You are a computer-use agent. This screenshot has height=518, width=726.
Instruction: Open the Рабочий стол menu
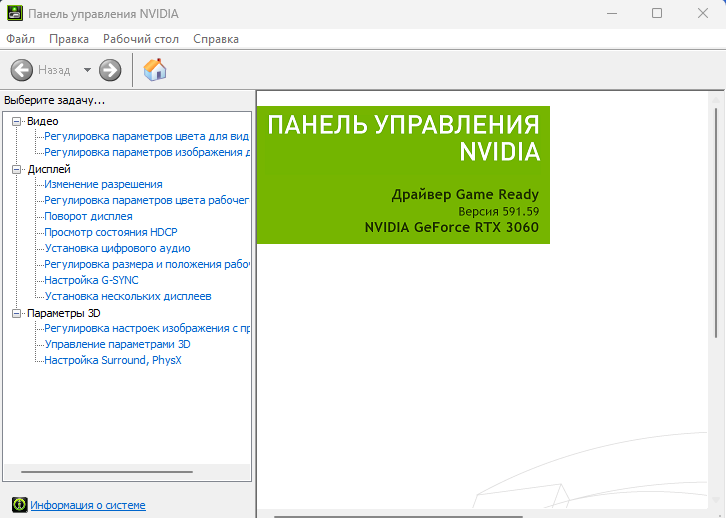[140, 39]
